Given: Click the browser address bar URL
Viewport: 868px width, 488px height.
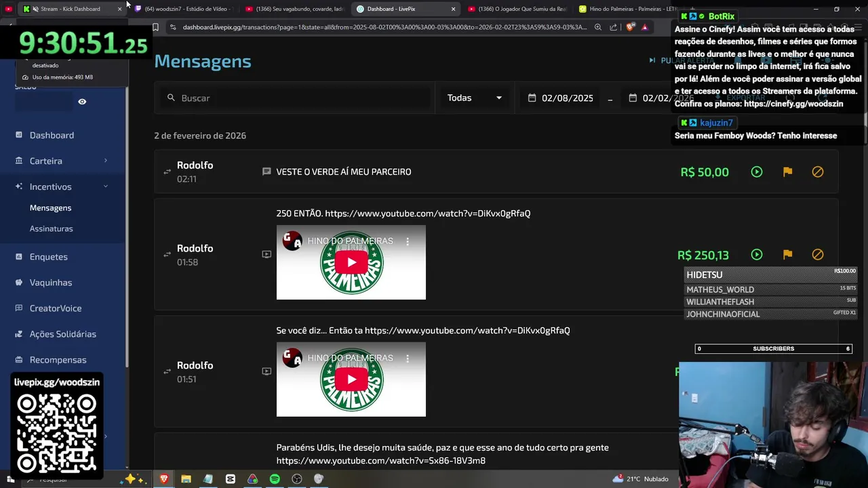Looking at the screenshot, I should tap(384, 27).
